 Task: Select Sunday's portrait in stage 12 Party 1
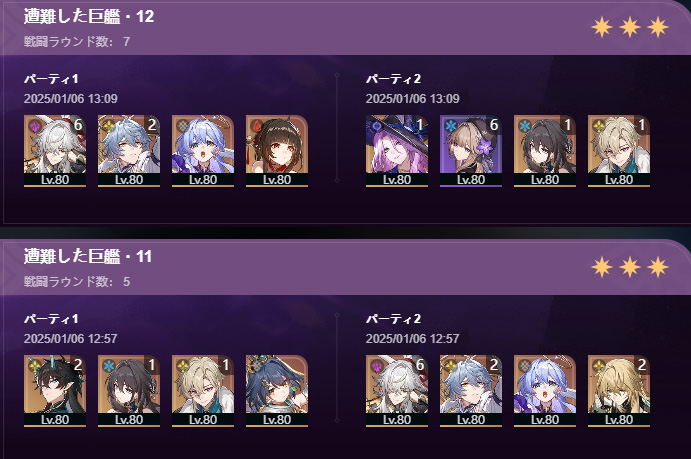(x=129, y=151)
